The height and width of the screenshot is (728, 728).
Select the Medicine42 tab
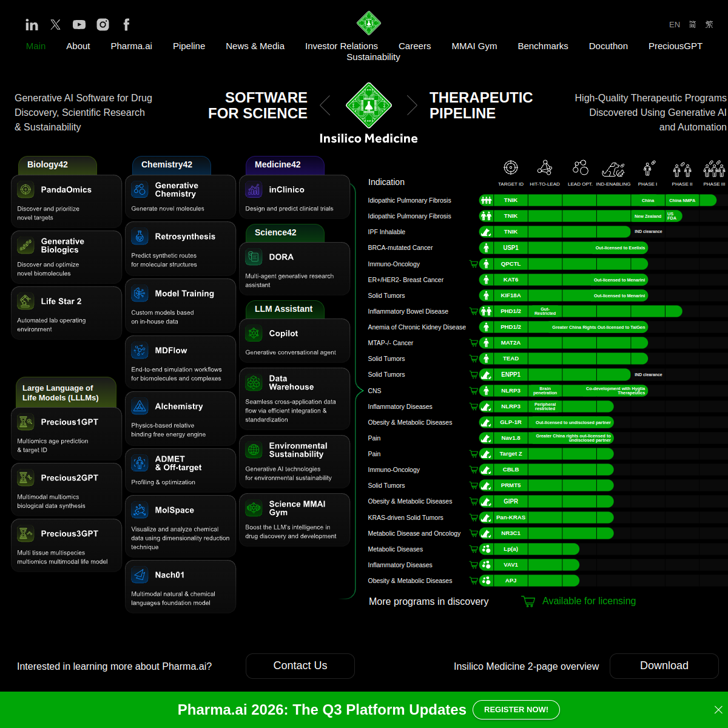point(285,165)
